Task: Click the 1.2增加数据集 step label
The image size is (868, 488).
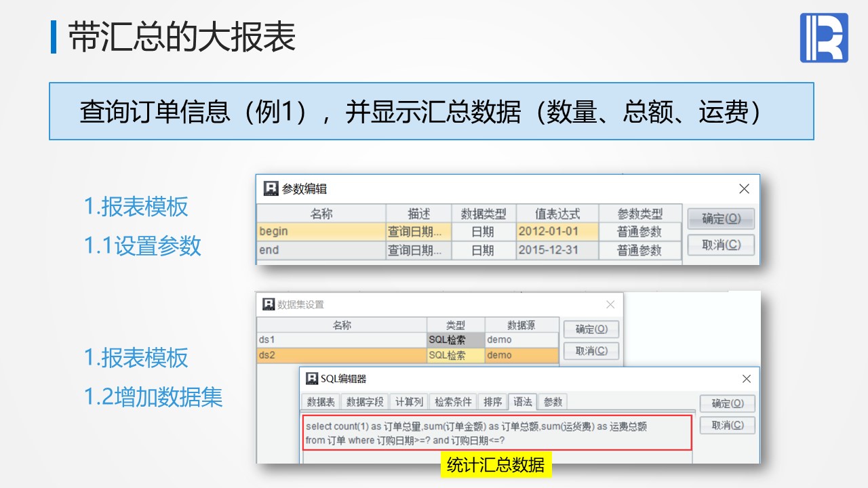Action: pos(153,397)
